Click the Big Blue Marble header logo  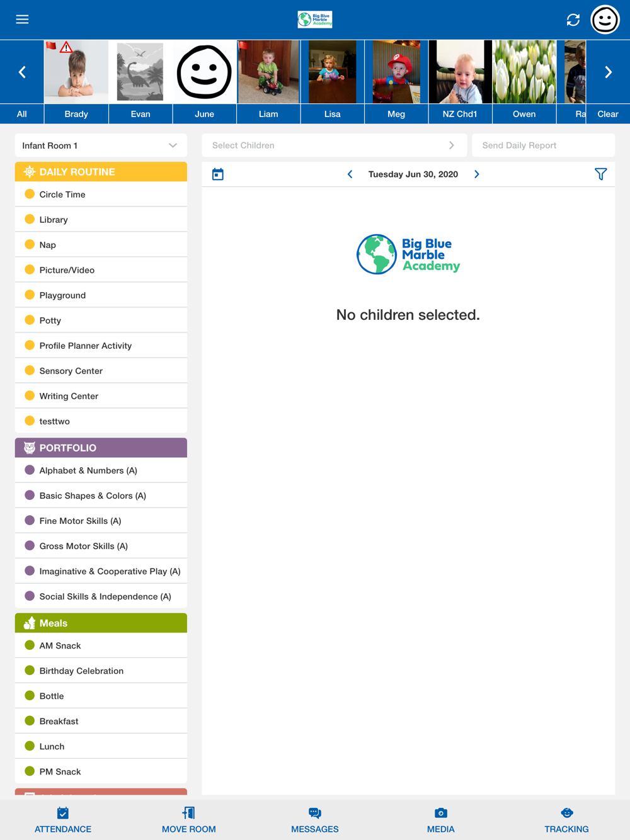click(315, 20)
